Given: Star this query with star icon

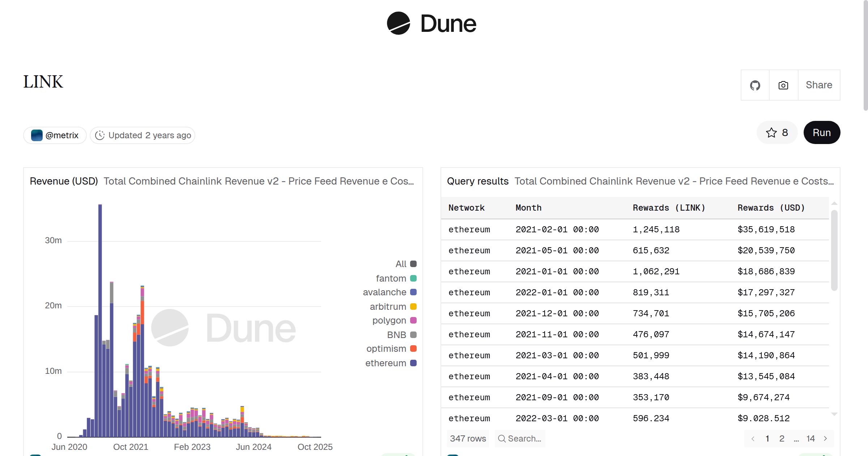Looking at the screenshot, I should (771, 133).
